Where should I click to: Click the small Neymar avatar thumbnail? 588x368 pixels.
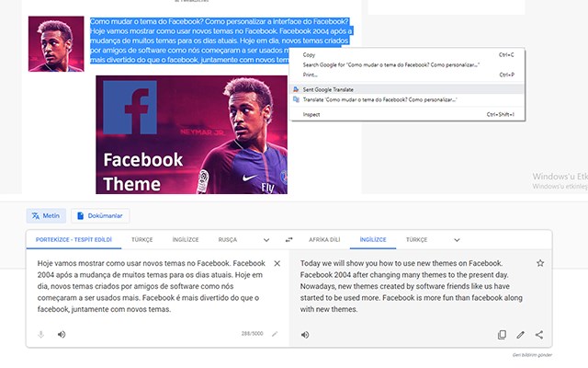click(x=56, y=44)
